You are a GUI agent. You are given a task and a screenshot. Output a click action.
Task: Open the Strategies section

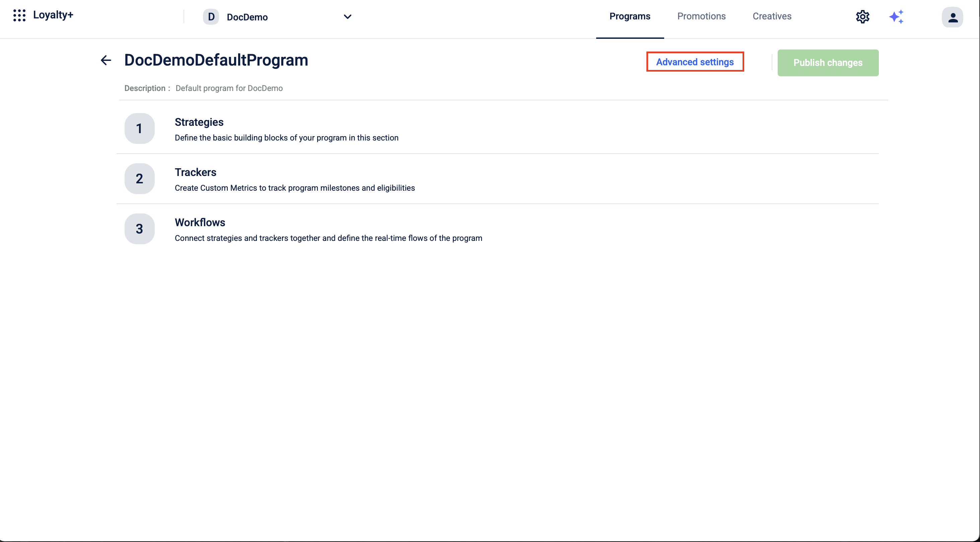click(199, 122)
